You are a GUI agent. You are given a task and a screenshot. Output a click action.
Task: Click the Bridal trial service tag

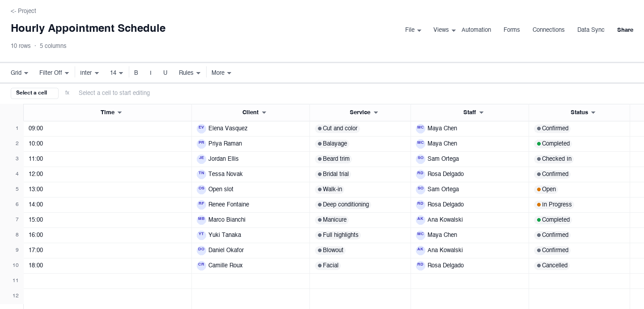tap(333, 174)
